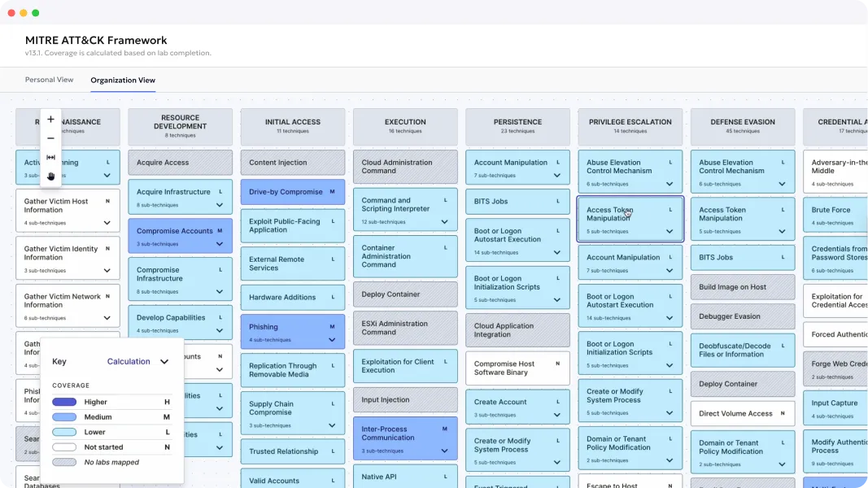
Task: Click the Resource Development column header
Action: point(180,127)
